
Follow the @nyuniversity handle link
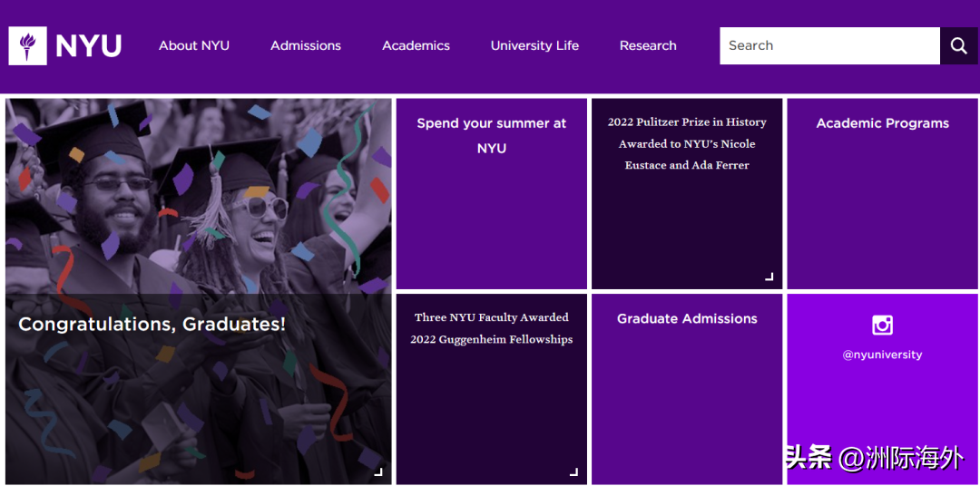[x=882, y=355]
